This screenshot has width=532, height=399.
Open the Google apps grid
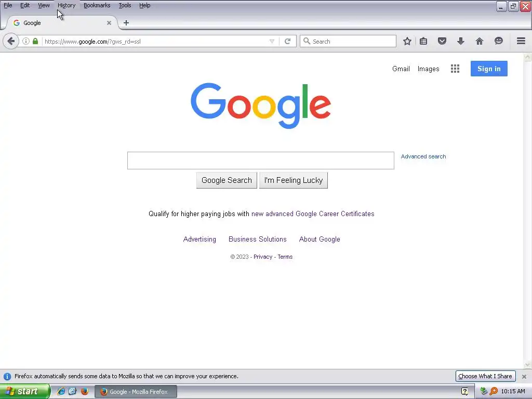pos(455,69)
